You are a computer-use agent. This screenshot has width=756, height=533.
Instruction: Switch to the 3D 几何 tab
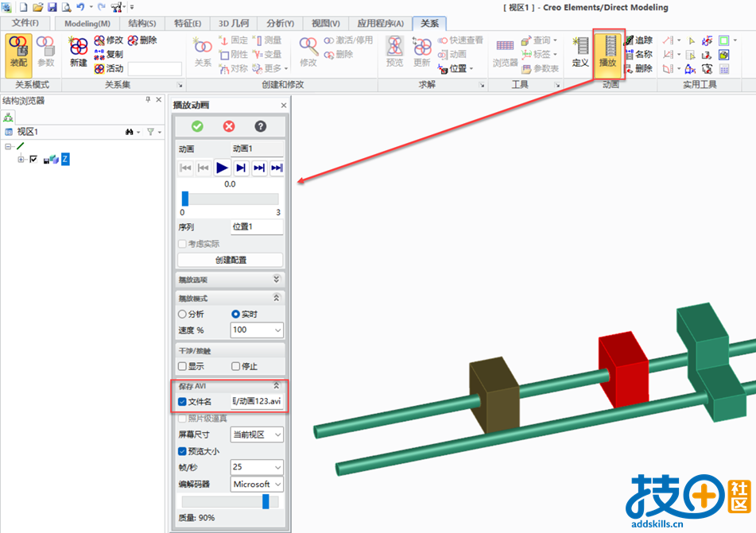click(x=234, y=23)
